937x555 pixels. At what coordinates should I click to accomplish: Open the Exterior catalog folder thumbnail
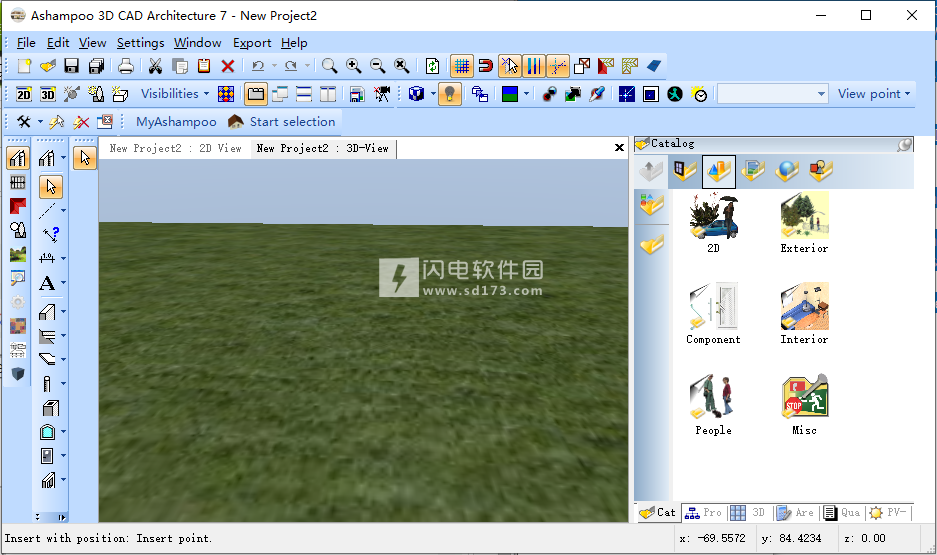[804, 222]
